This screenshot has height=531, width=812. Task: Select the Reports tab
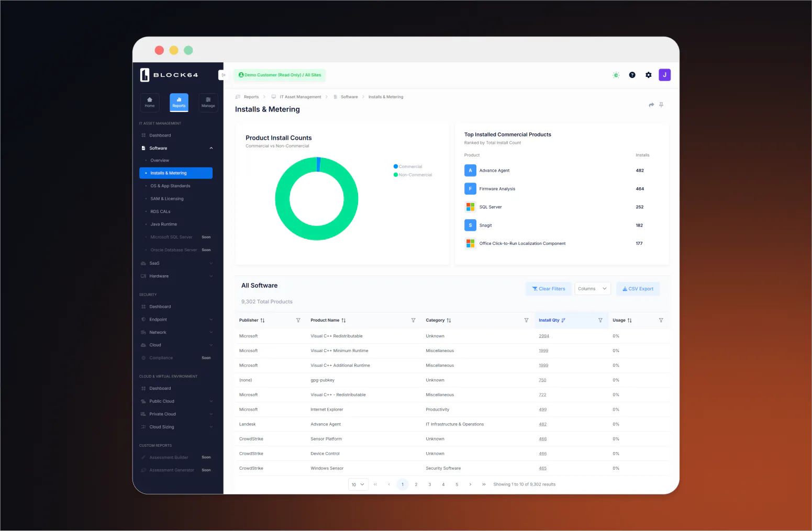(x=179, y=102)
